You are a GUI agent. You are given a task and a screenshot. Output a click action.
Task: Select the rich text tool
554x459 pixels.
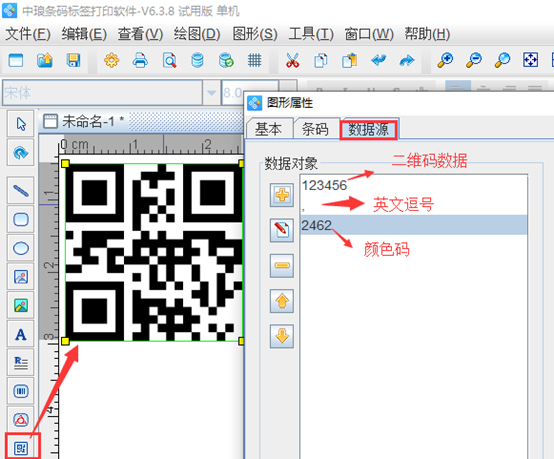(x=21, y=363)
